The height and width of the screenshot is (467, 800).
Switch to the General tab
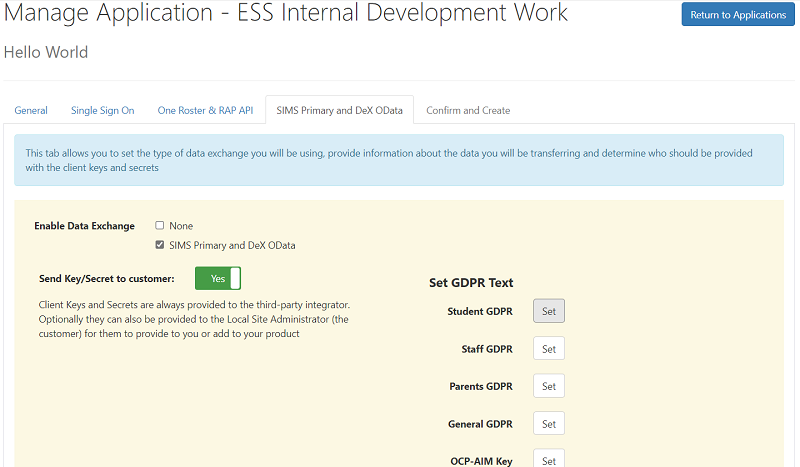coord(31,110)
